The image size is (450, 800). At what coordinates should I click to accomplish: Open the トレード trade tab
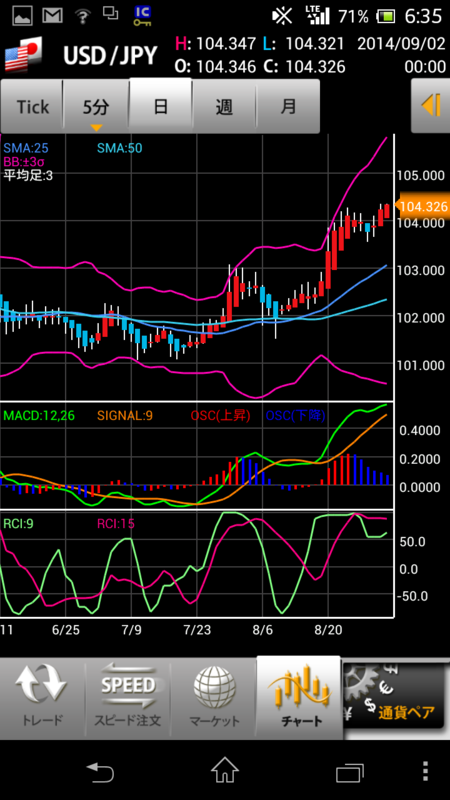(x=42, y=698)
